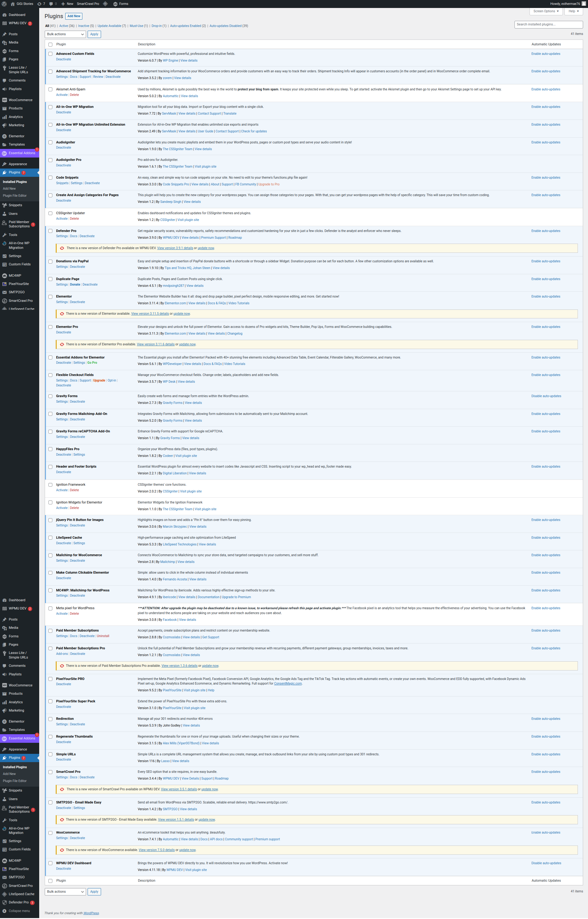Screen dimensions: 588x919
Task: Filter plugins by Update Available
Action: click(109, 26)
